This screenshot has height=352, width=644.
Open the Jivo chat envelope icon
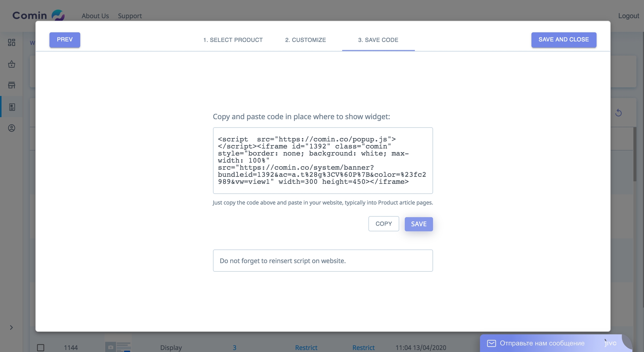491,343
